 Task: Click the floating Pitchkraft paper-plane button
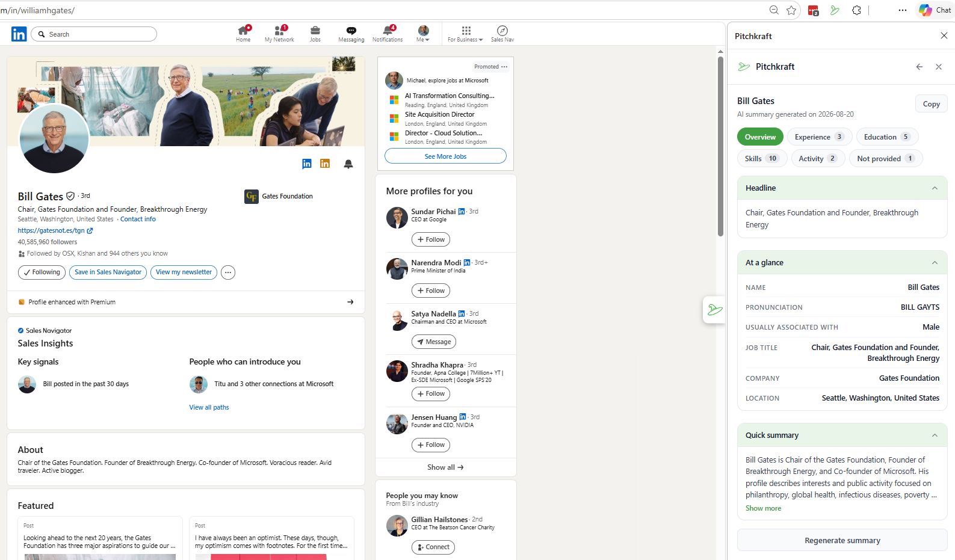click(714, 310)
